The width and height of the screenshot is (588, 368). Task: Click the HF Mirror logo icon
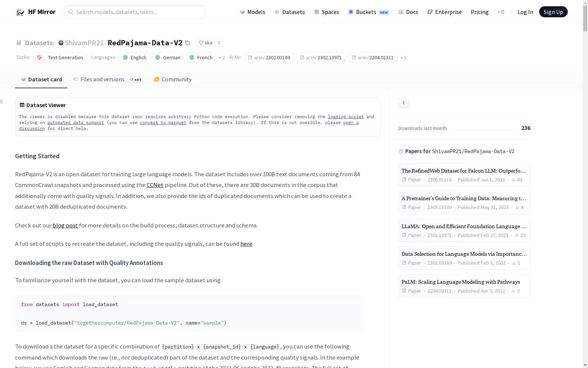pyautogui.click(x=20, y=12)
